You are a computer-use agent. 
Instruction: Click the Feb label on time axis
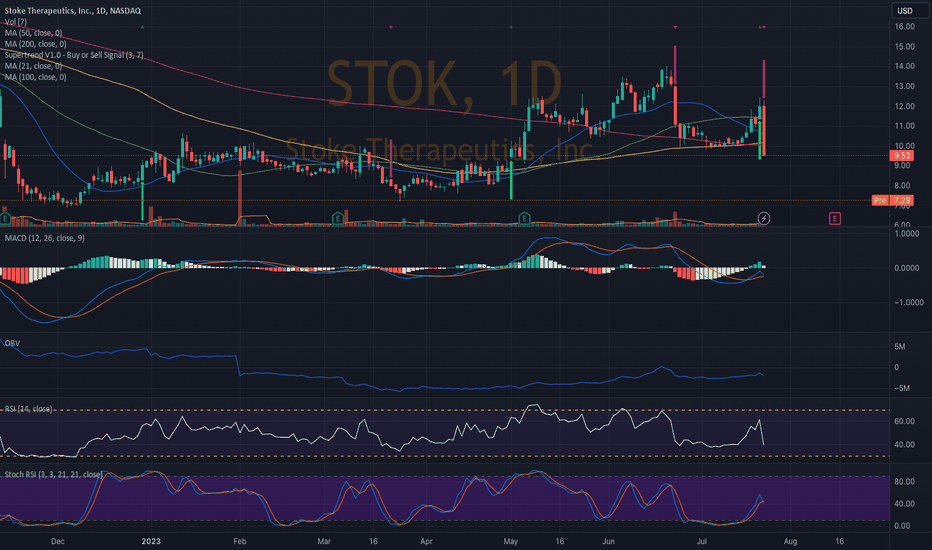click(240, 542)
